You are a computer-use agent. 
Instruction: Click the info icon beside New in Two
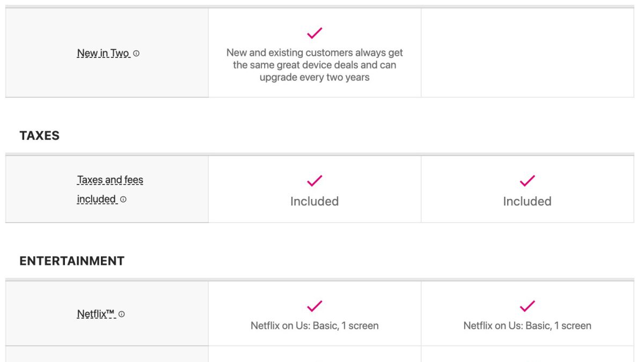point(136,54)
